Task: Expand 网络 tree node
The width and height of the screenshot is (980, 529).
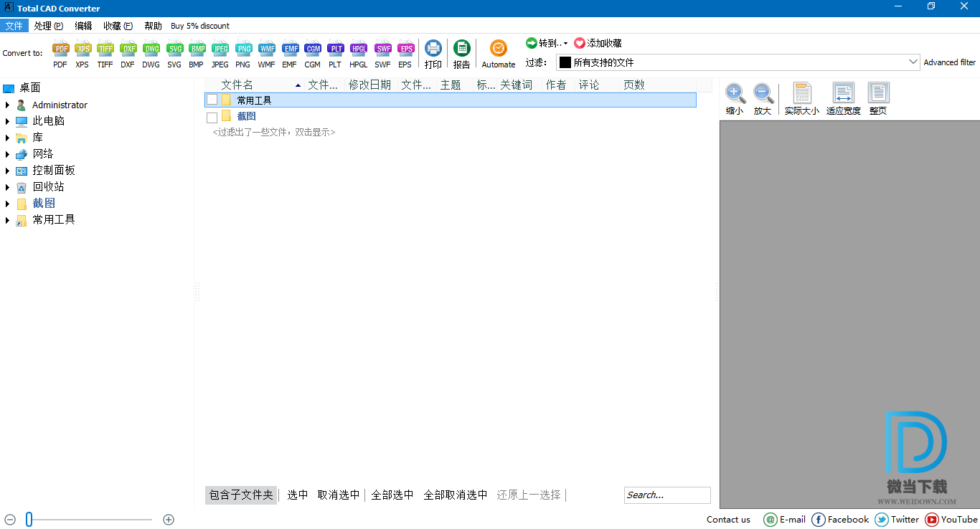Action: 7,154
